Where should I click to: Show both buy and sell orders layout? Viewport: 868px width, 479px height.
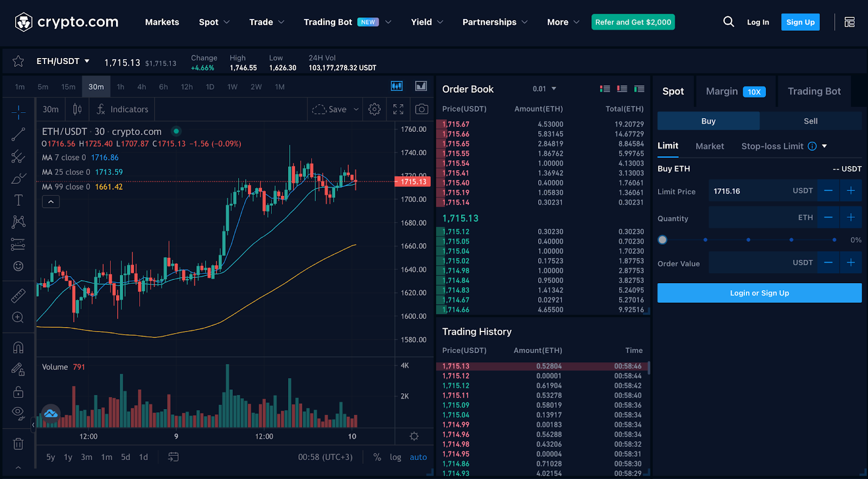click(x=605, y=89)
